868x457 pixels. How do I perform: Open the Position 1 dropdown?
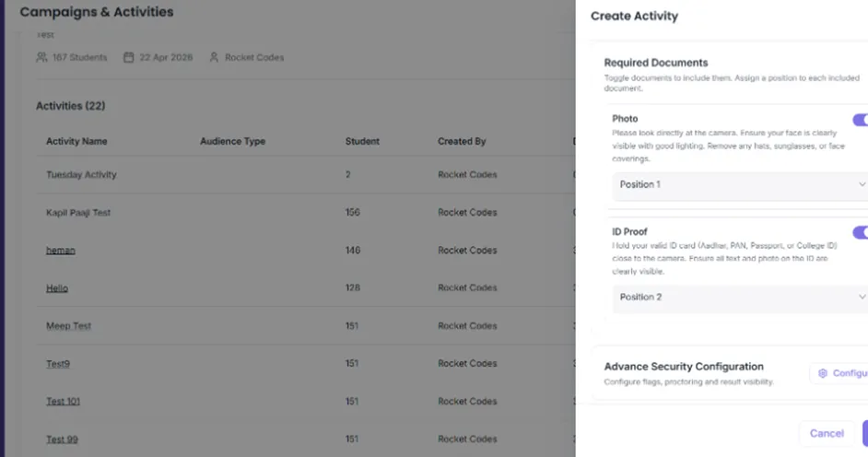(x=740, y=185)
